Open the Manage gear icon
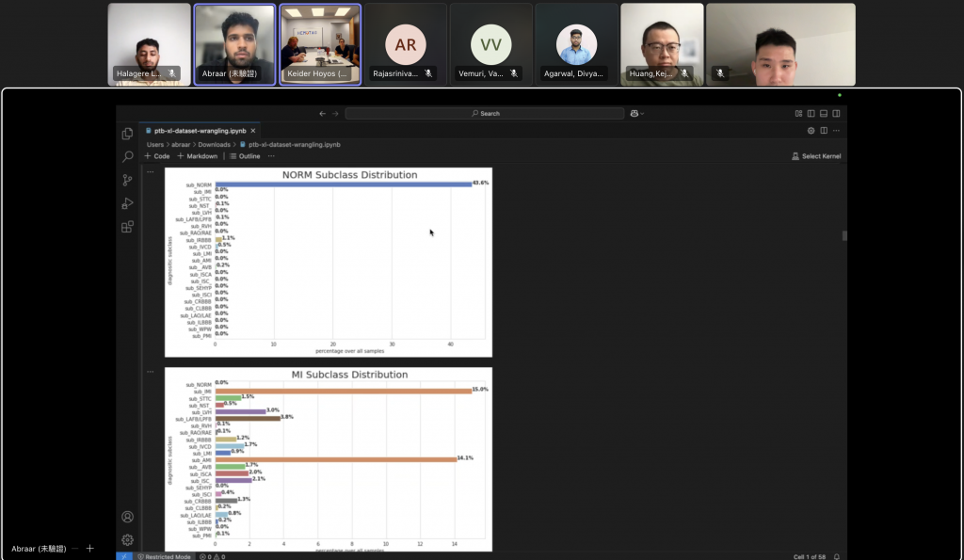Screen dimensions: 964x560 (127, 539)
